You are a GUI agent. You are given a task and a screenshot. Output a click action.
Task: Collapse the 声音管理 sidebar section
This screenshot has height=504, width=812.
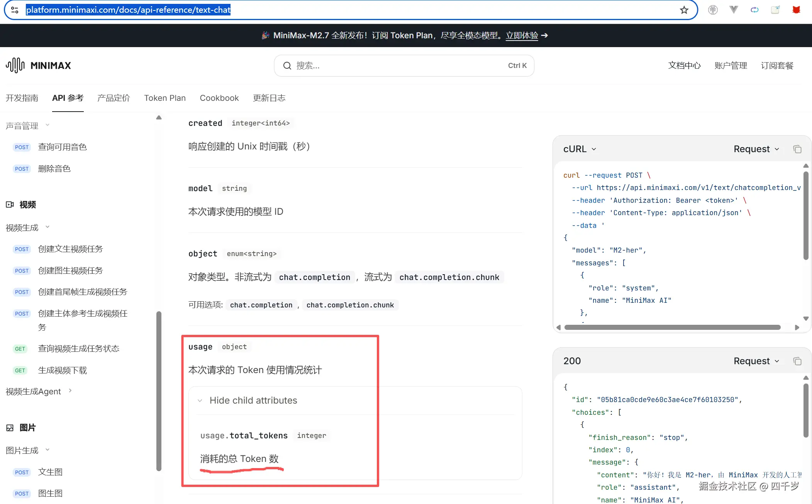point(47,125)
